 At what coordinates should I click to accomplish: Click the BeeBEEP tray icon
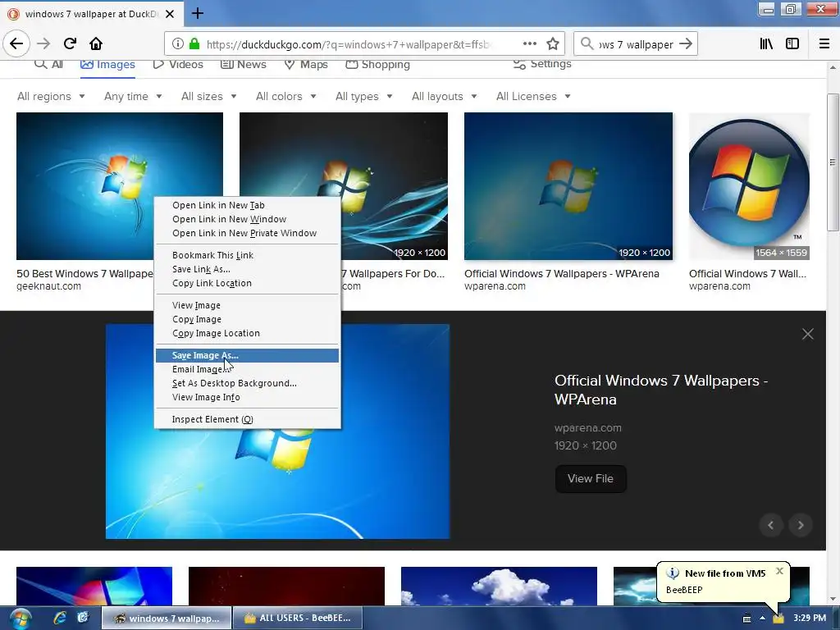[x=778, y=619]
